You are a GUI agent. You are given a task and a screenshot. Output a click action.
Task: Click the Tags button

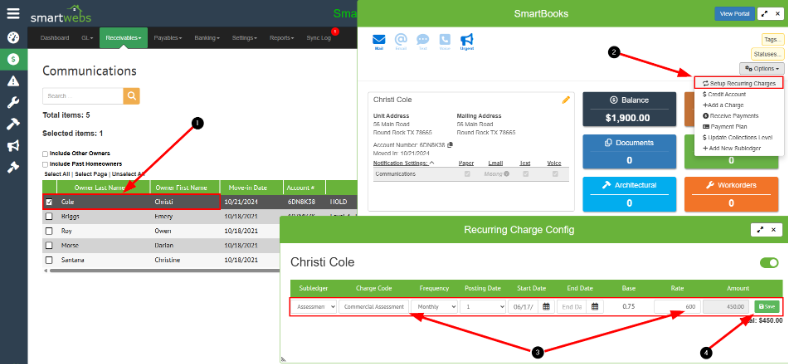pyautogui.click(x=773, y=39)
